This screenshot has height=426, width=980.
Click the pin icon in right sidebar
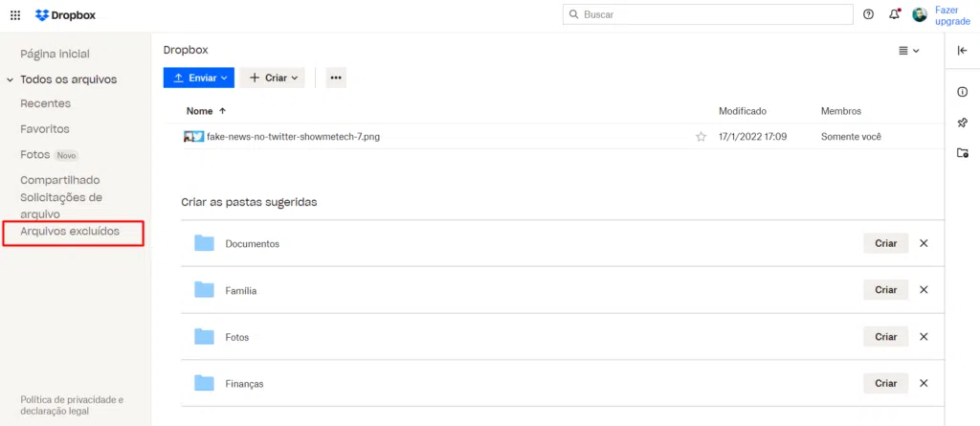point(963,123)
